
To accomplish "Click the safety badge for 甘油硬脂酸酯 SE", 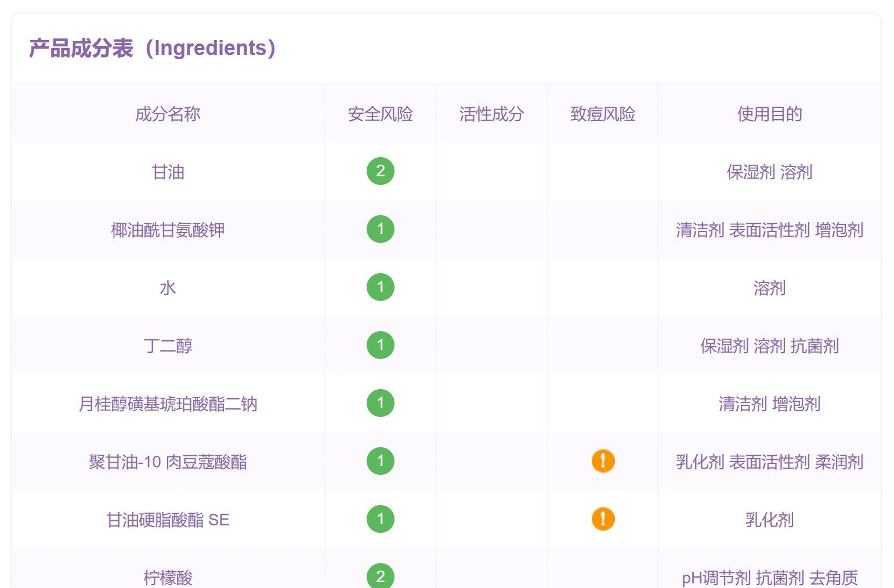I will click(380, 520).
